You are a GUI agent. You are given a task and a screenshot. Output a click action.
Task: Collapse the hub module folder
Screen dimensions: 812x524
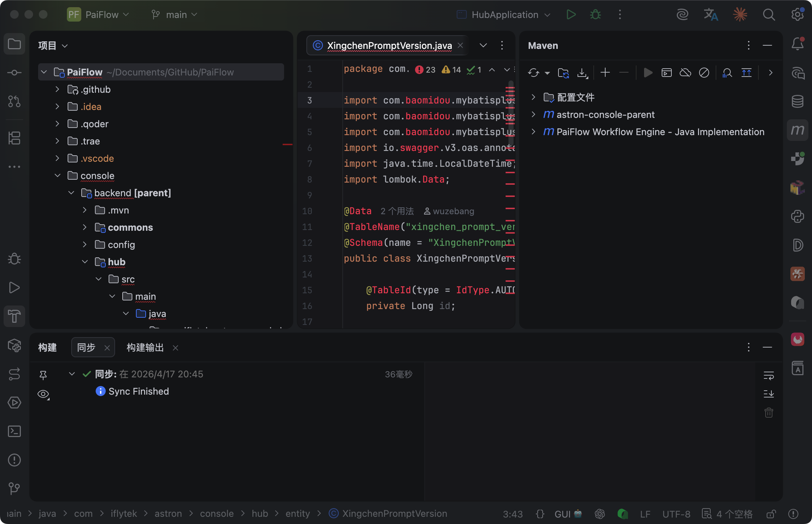coord(85,262)
